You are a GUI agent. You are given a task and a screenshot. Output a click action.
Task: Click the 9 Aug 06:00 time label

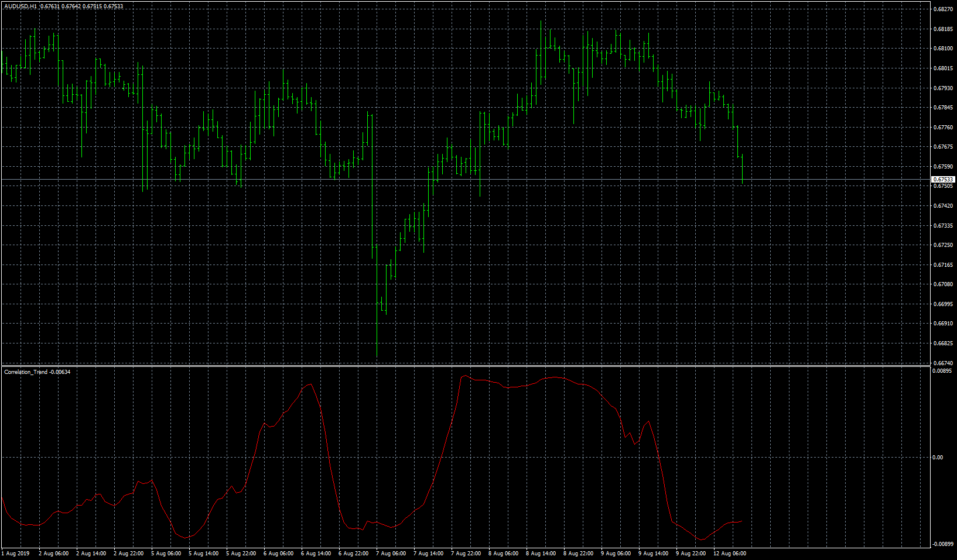point(616,554)
